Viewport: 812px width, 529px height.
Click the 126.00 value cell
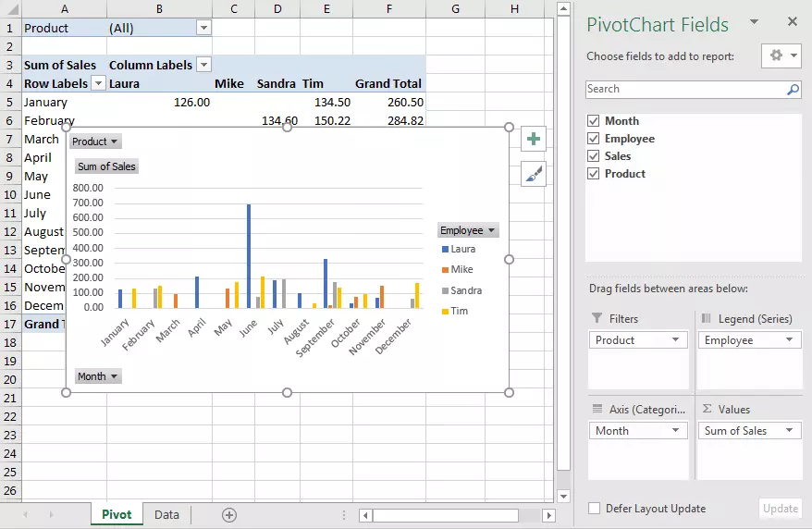click(159, 102)
